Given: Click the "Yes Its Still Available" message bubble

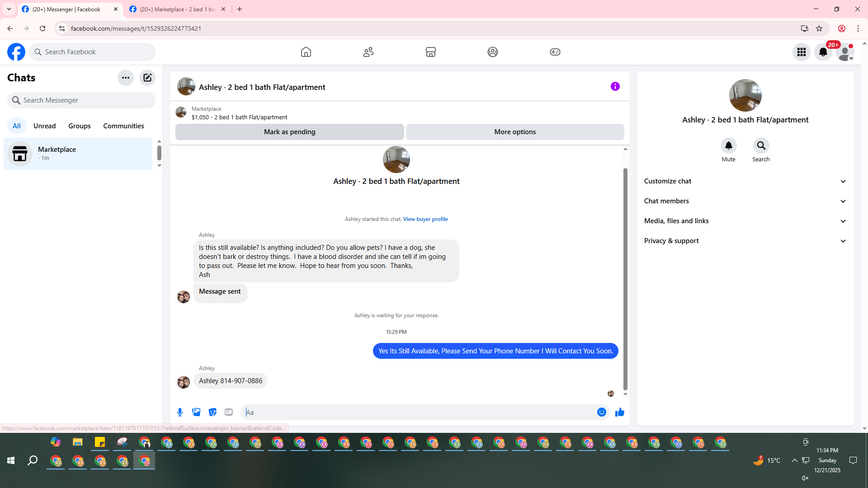Looking at the screenshot, I should [x=495, y=351].
